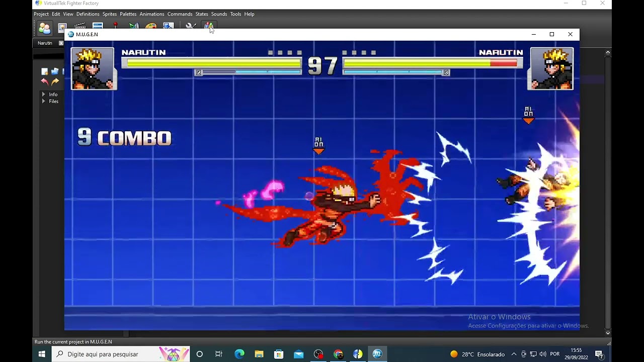This screenshot has height=362, width=644.
Task: Open Microsoft Store from the taskbar
Action: pos(279,354)
